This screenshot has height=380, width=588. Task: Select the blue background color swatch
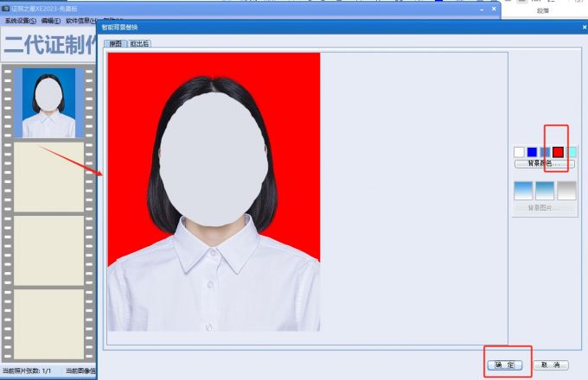click(532, 153)
